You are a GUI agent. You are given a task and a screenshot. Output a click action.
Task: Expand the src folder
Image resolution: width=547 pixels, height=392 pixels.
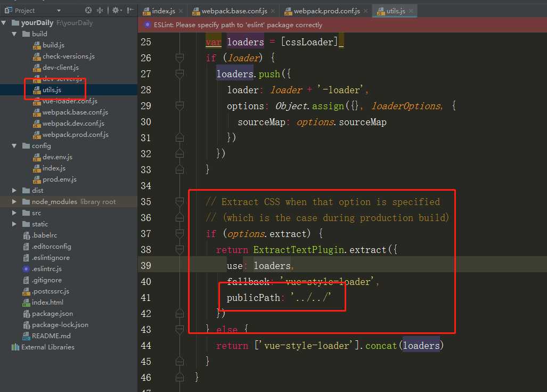(14, 213)
